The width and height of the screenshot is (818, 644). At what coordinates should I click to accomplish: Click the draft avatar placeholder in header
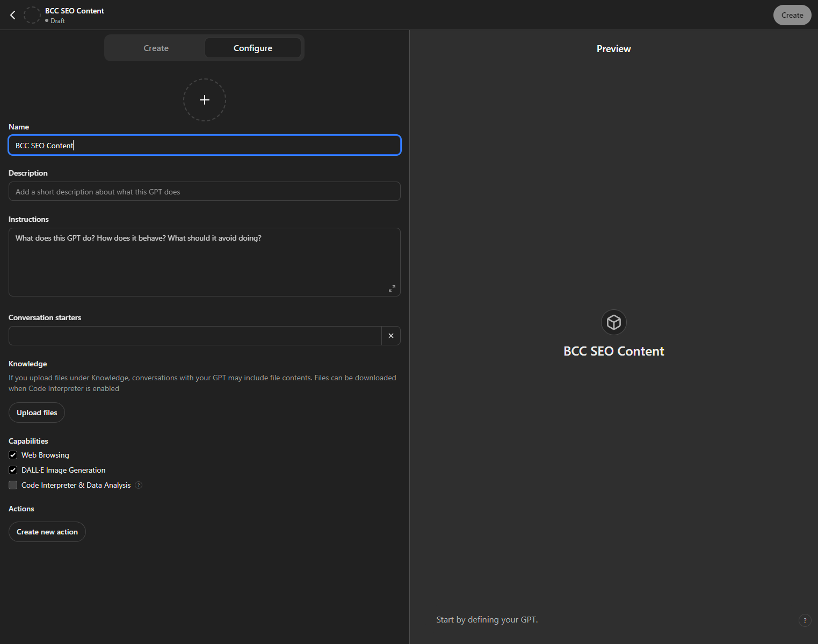click(x=32, y=15)
